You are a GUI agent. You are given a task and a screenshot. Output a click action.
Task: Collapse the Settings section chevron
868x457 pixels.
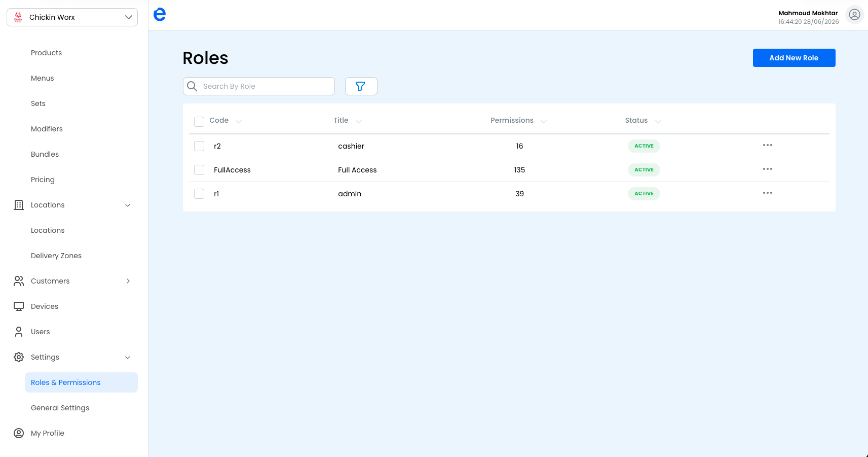point(128,358)
